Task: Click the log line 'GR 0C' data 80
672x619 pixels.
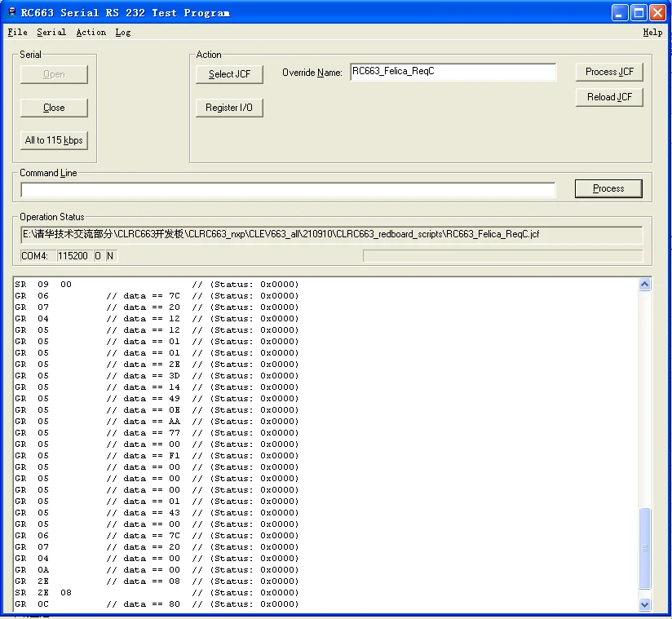Action: 157,604
